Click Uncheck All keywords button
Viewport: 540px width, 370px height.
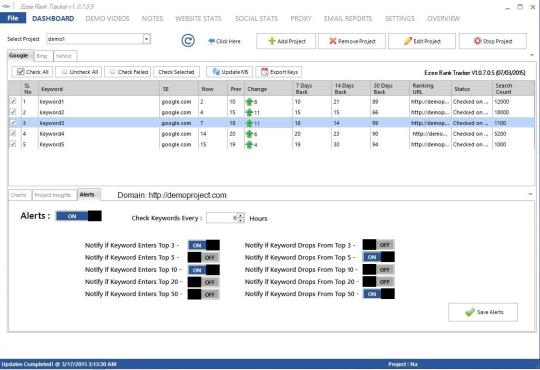[79, 72]
